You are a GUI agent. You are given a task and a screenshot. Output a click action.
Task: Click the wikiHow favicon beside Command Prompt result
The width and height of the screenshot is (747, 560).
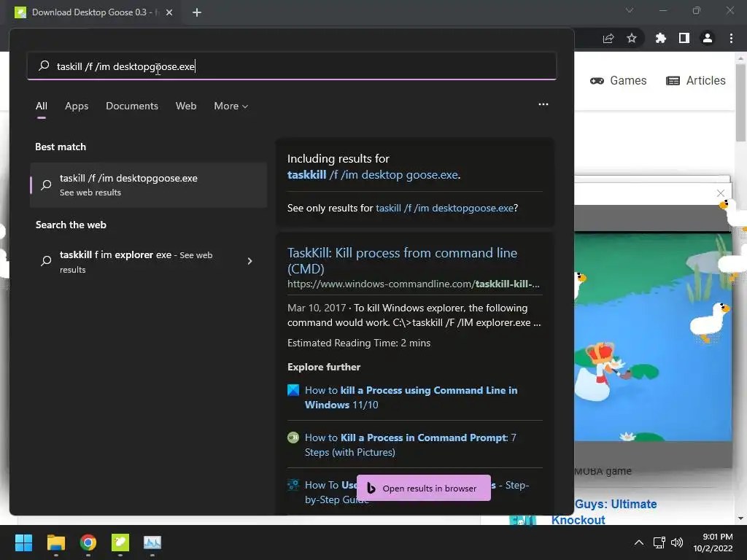293,437
